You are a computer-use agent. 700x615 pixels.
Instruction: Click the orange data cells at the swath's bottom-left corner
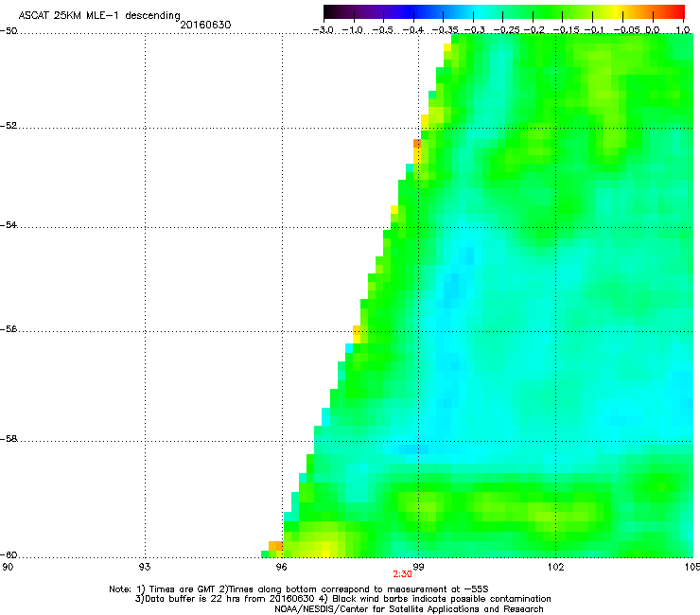276,546
